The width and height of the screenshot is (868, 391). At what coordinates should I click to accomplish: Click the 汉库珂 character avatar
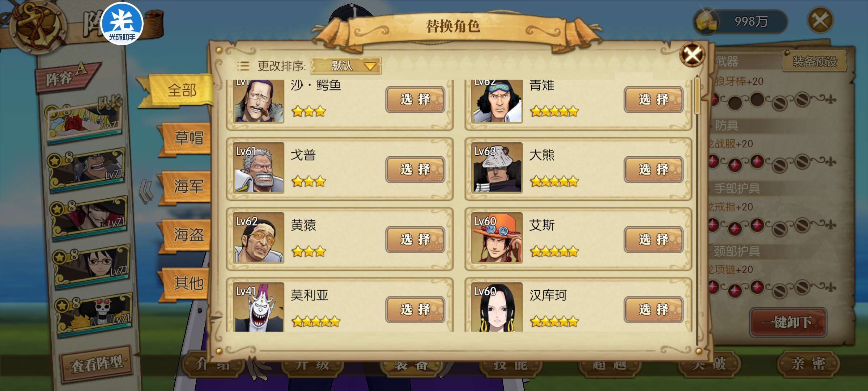tap(497, 307)
